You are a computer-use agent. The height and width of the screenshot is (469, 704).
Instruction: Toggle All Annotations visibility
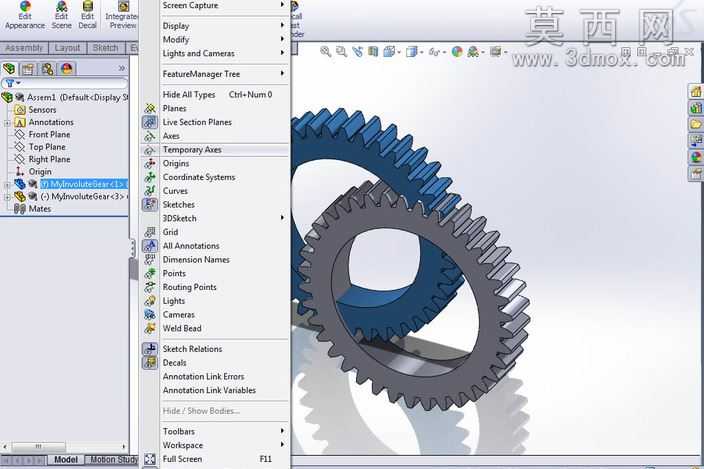click(x=215, y=245)
